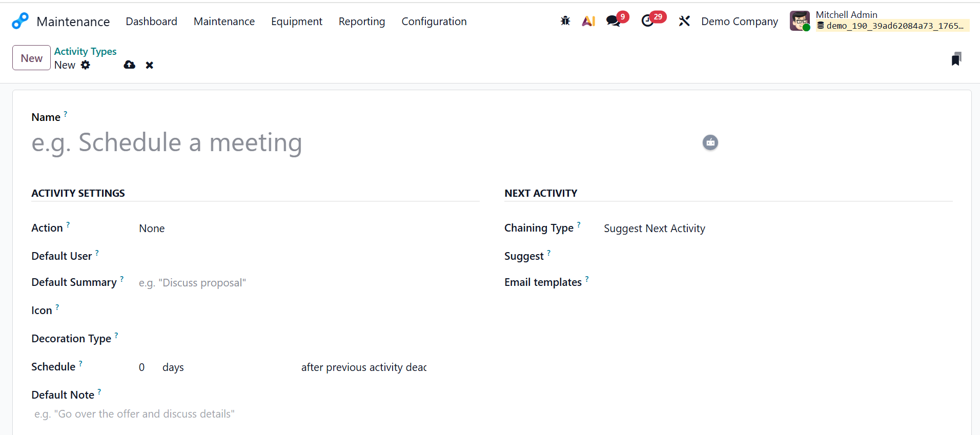Click the AI assistant icon

588,21
